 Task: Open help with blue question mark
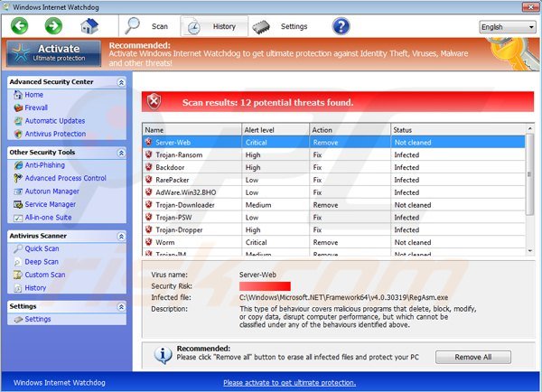coord(341,26)
